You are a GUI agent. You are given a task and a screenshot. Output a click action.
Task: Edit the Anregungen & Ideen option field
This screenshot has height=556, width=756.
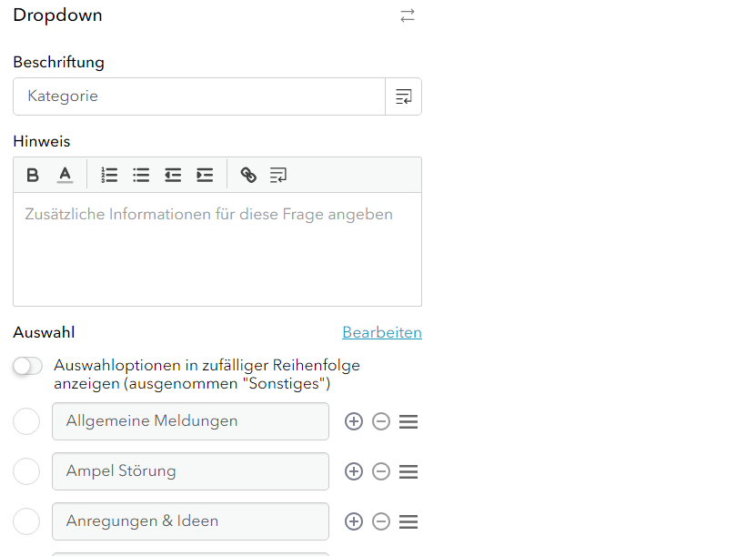pos(190,521)
